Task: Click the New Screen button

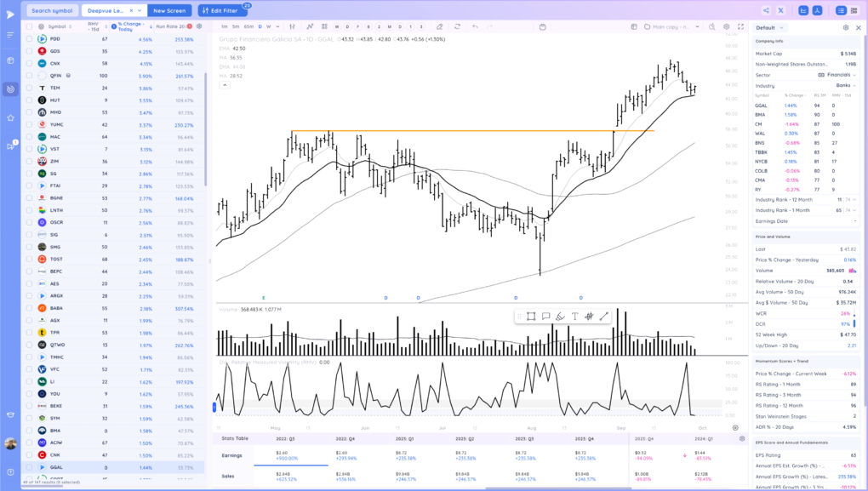Action: pos(169,10)
